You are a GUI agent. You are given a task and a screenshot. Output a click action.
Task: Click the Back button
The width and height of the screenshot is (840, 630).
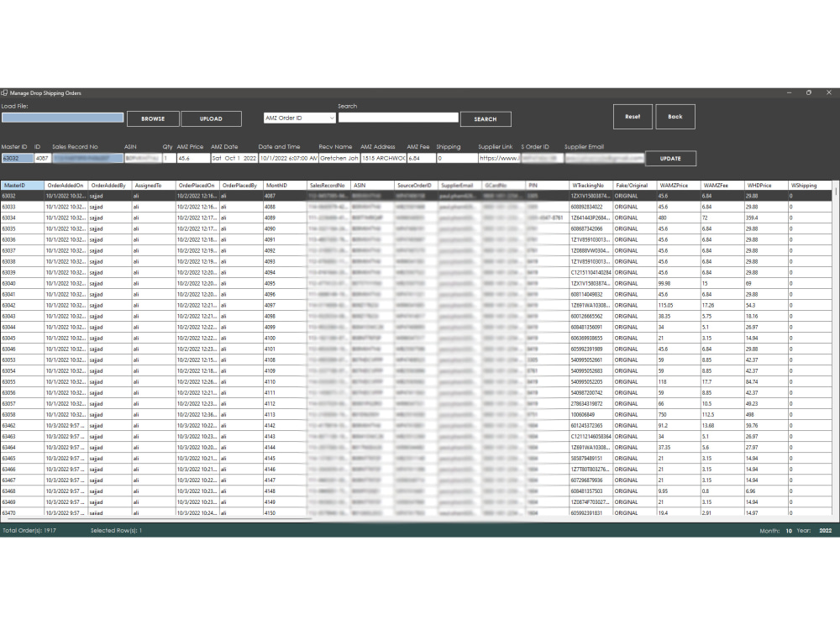click(x=675, y=116)
